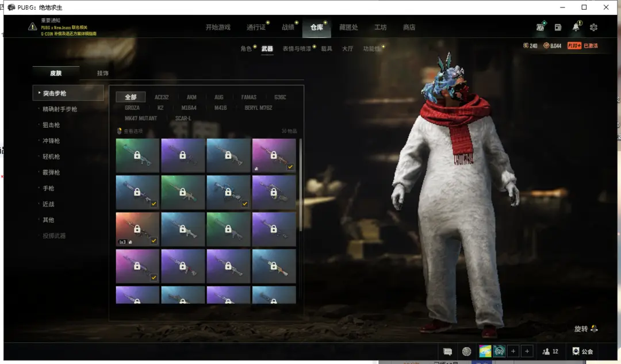Screen dimensions: 621x364
Task: Switch to the 挂饰 tab
Action: tap(102, 73)
